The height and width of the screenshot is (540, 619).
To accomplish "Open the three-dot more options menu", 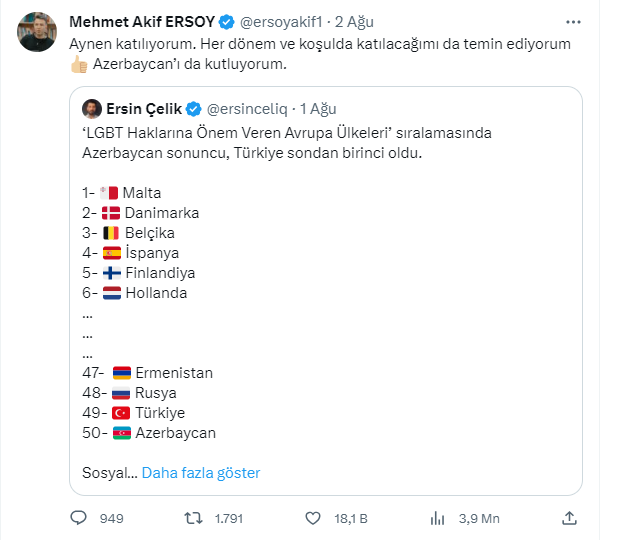I will point(572,21).
